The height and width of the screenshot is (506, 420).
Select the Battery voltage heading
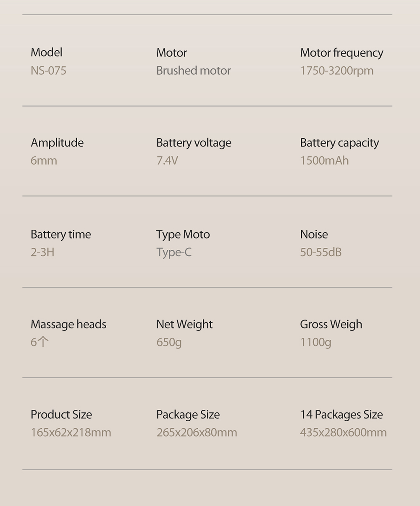(194, 143)
